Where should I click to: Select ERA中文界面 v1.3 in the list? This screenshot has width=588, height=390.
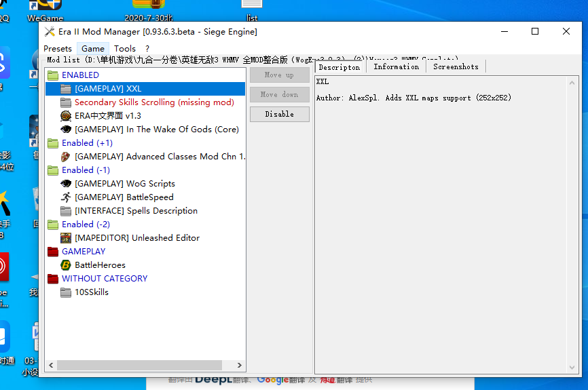(x=108, y=116)
